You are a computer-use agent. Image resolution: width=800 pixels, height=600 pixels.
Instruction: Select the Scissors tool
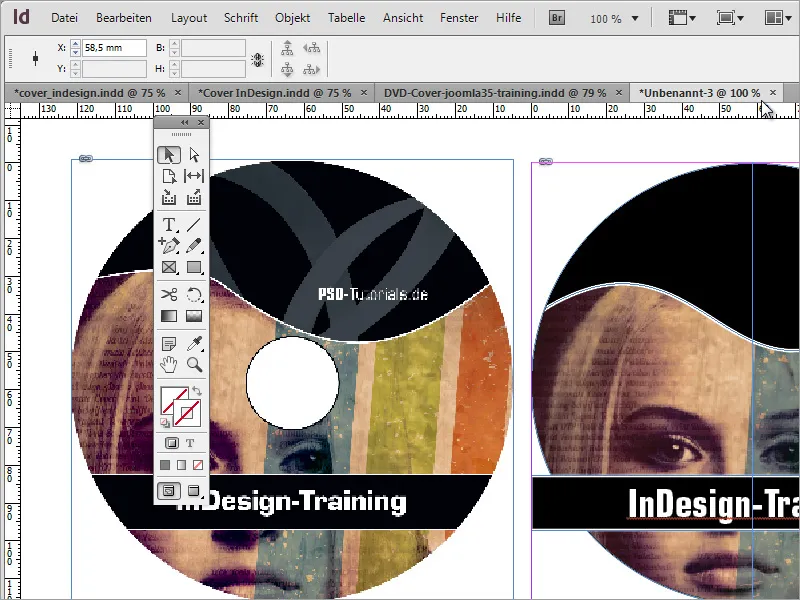(x=169, y=294)
